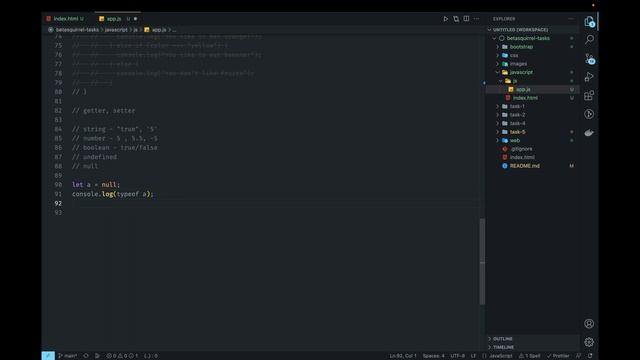640x360 pixels.
Task: Switch to the index.html tab
Action: [x=65, y=19]
